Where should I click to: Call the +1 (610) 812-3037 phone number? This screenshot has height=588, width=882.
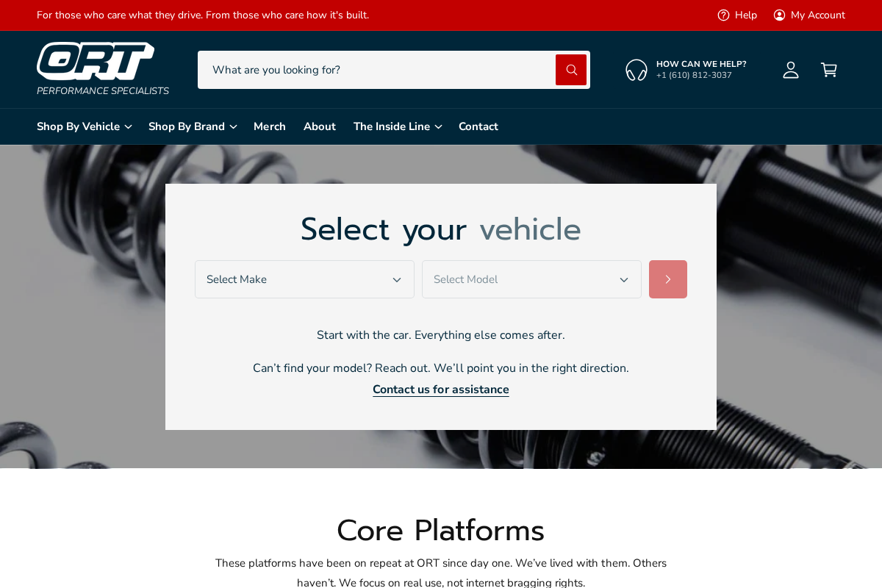point(693,75)
